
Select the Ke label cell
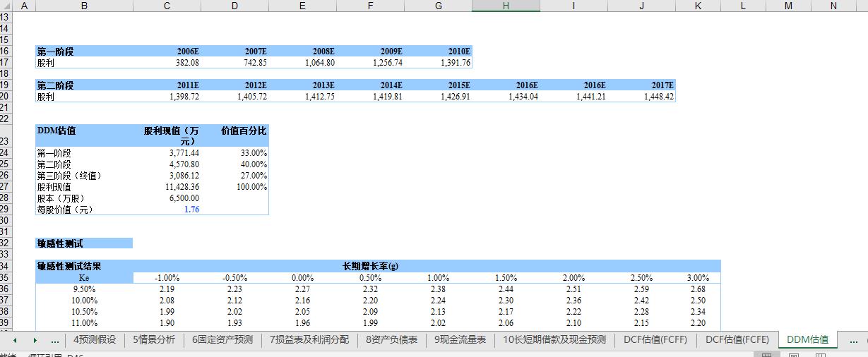point(84,277)
